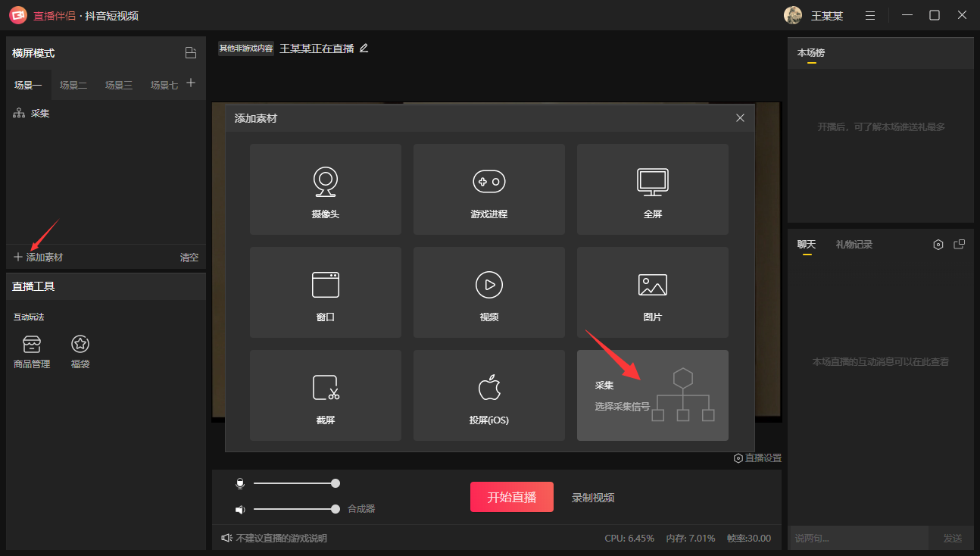
Task: Switch to 场景二 tab
Action: [73, 85]
